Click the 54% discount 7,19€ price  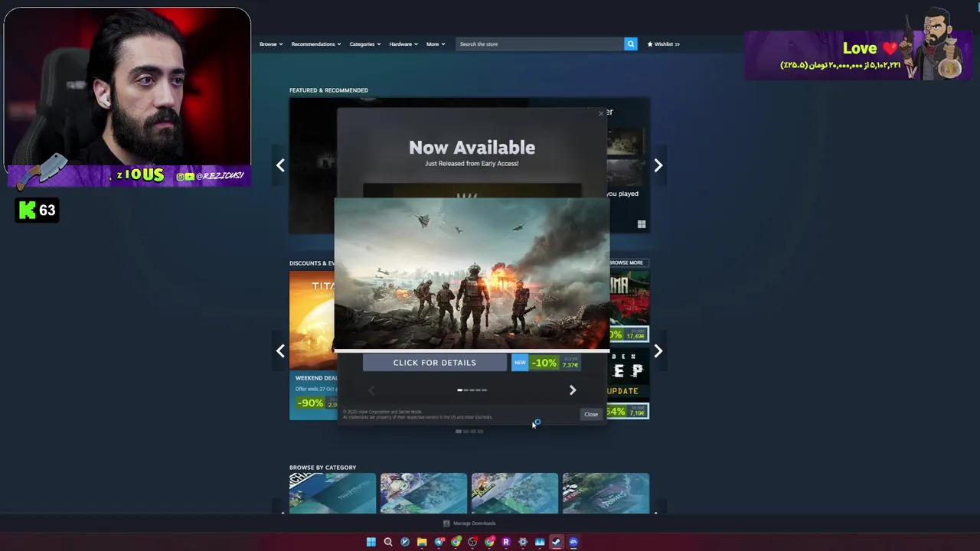[628, 412]
